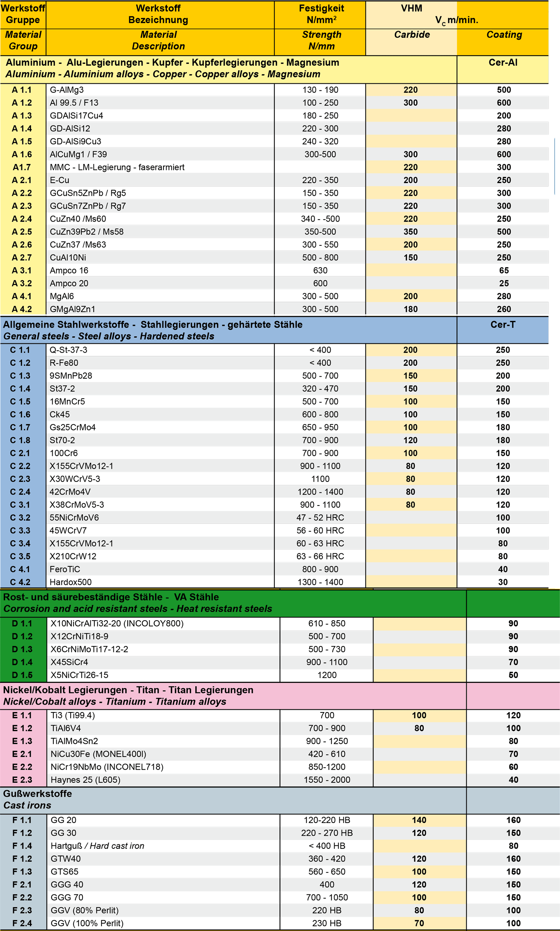Select the Carbide column header
Viewport: 560px width, 931px height.
coord(412,34)
